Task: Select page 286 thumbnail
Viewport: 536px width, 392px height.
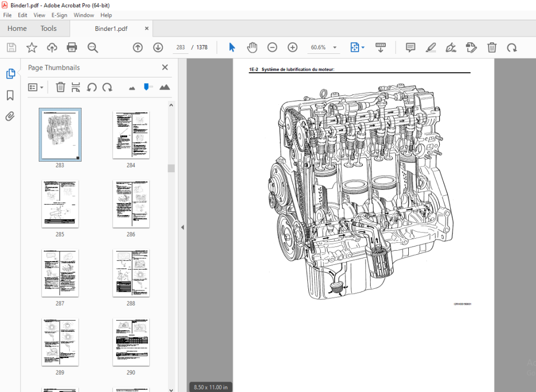Action: point(131,204)
